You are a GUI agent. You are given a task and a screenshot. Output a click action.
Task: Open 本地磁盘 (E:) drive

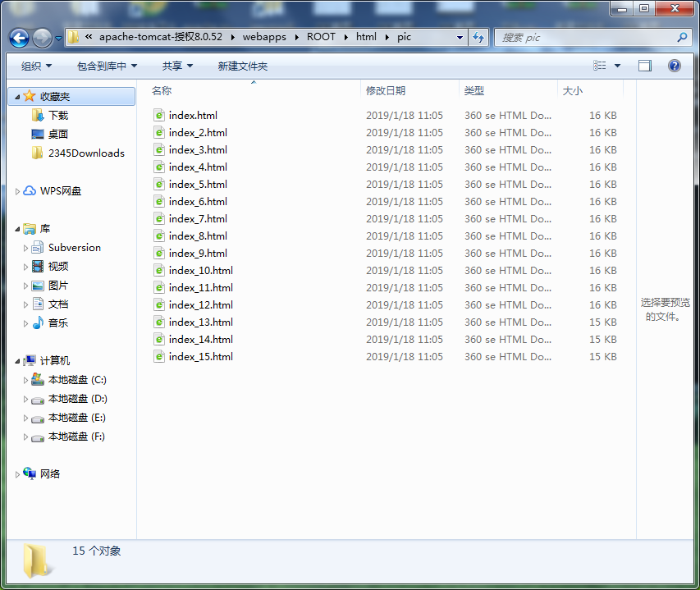(x=77, y=418)
